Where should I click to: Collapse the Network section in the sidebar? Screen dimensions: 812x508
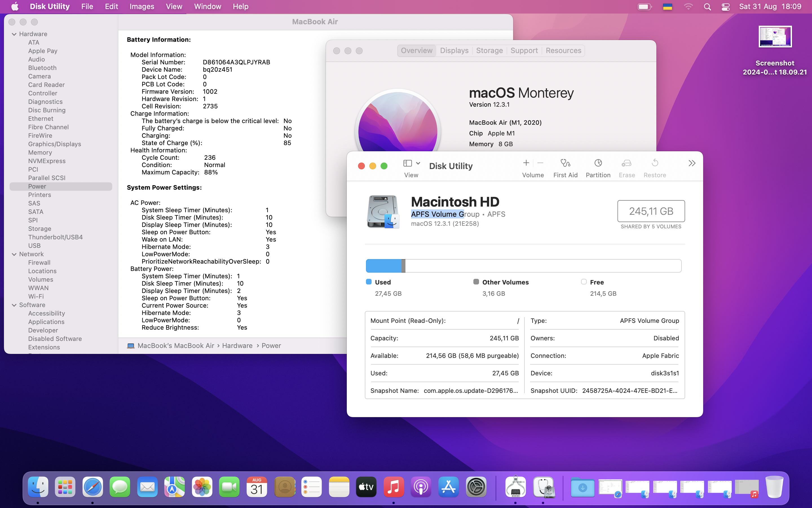[x=14, y=254]
